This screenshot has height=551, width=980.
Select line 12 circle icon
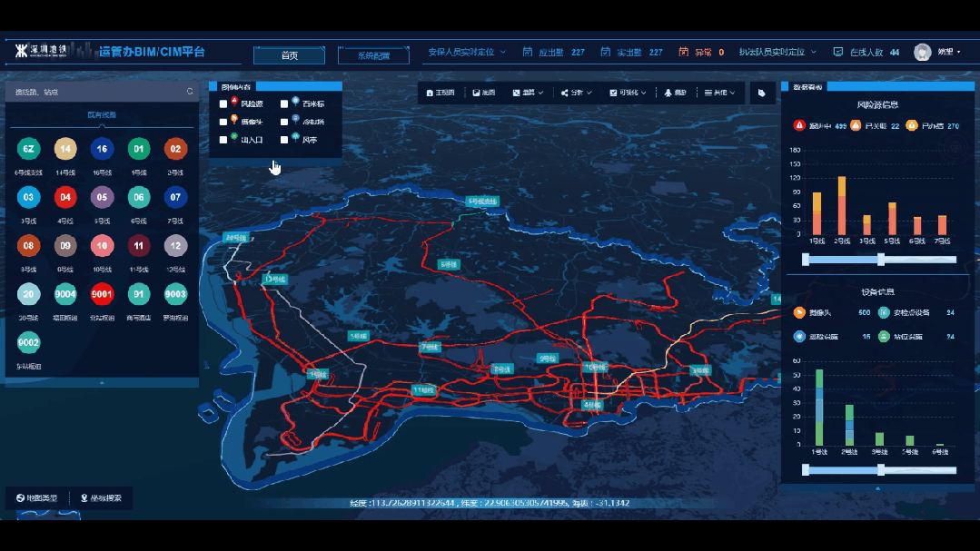pyautogui.click(x=175, y=245)
